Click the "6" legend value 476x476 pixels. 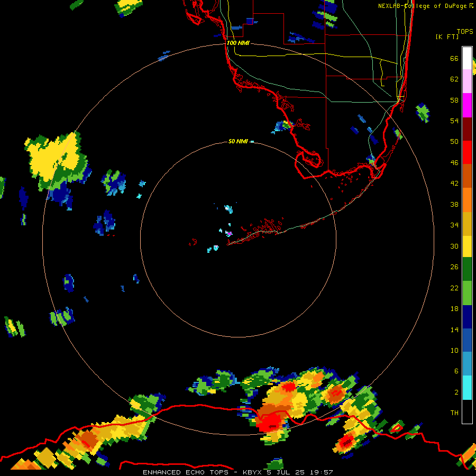456,371
